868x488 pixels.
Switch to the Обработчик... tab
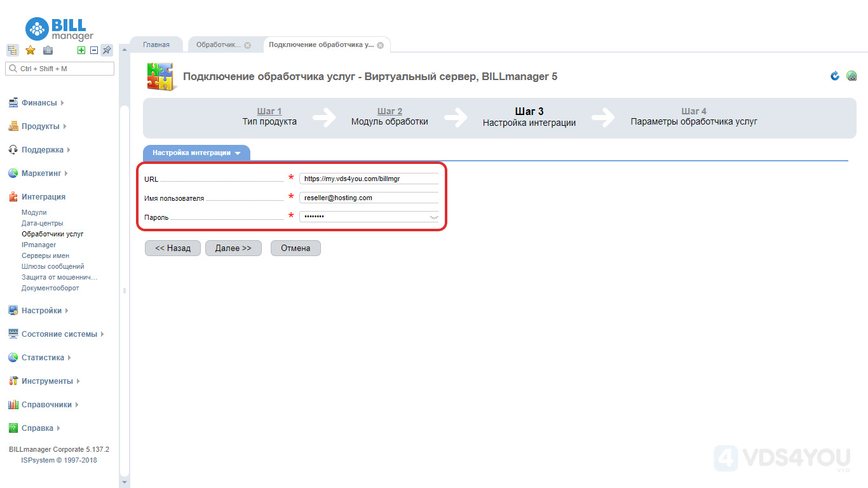click(x=219, y=45)
